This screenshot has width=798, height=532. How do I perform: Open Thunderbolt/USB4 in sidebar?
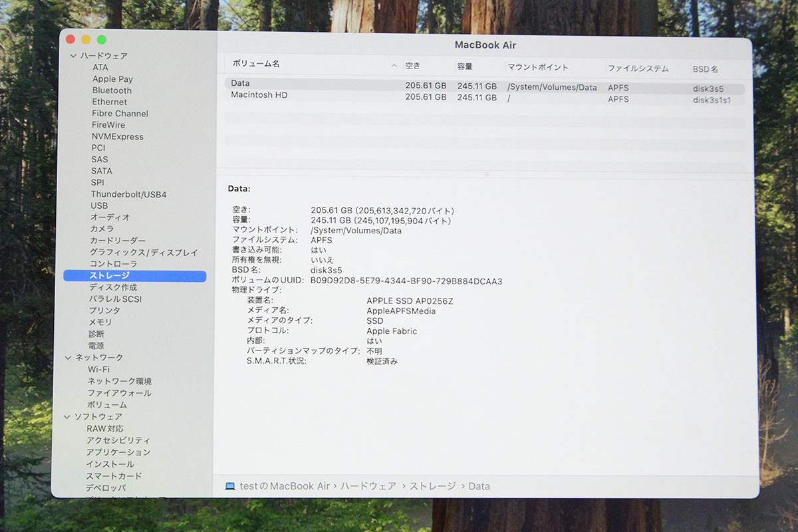128,194
